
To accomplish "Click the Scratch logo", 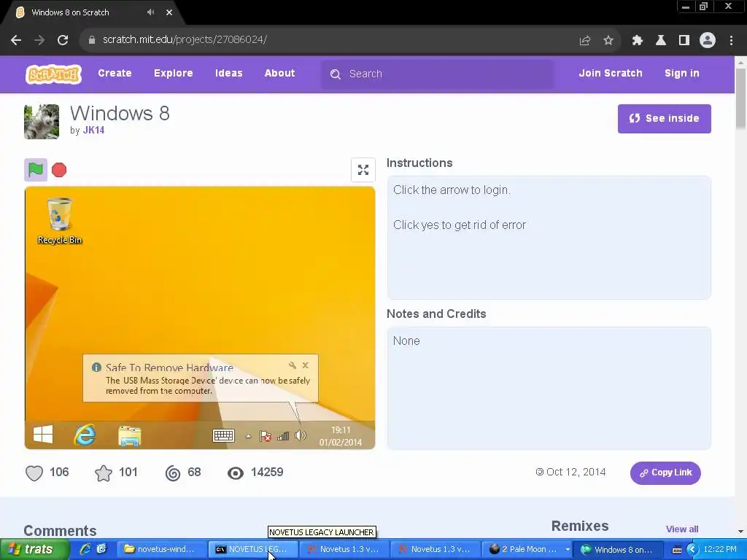I will [53, 74].
